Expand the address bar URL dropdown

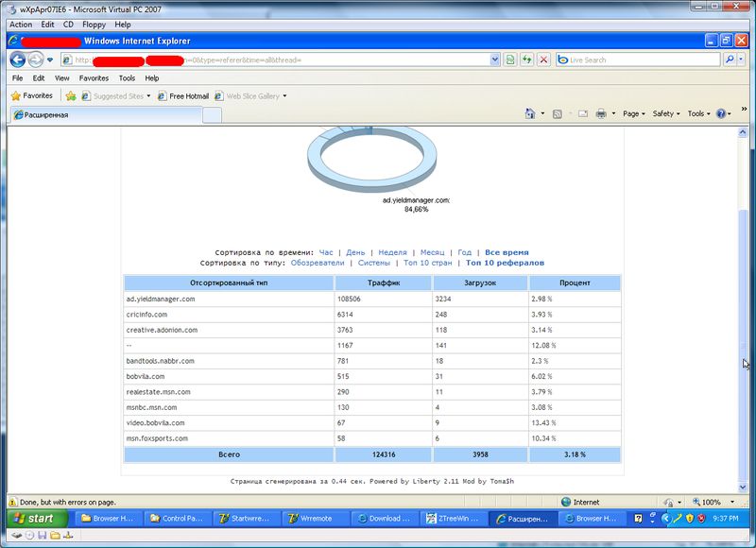click(494, 60)
